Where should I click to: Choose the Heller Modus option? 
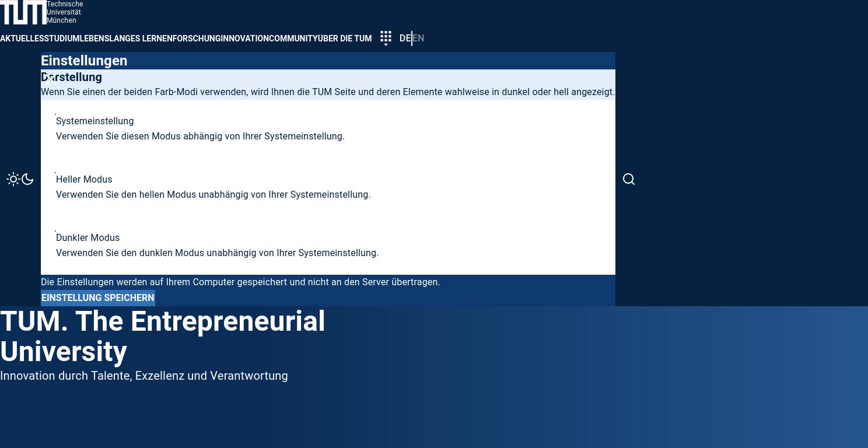(x=84, y=180)
